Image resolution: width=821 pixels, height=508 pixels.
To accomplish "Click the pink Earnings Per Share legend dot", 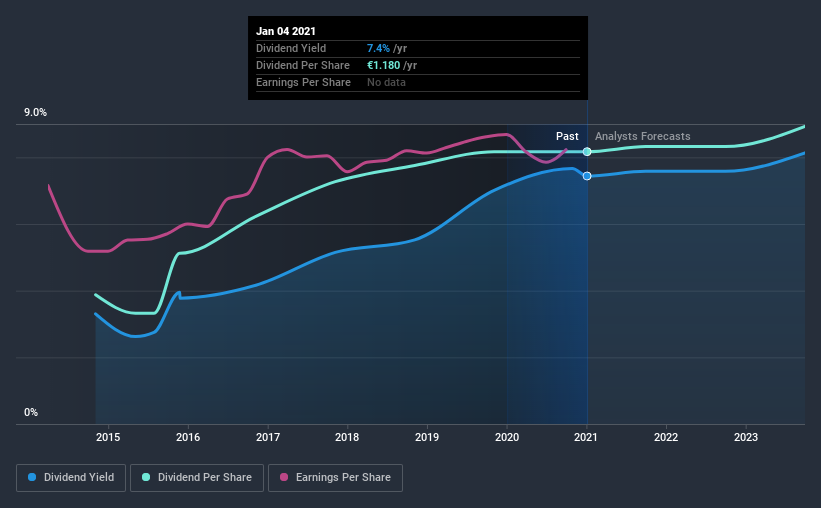I will click(x=284, y=477).
